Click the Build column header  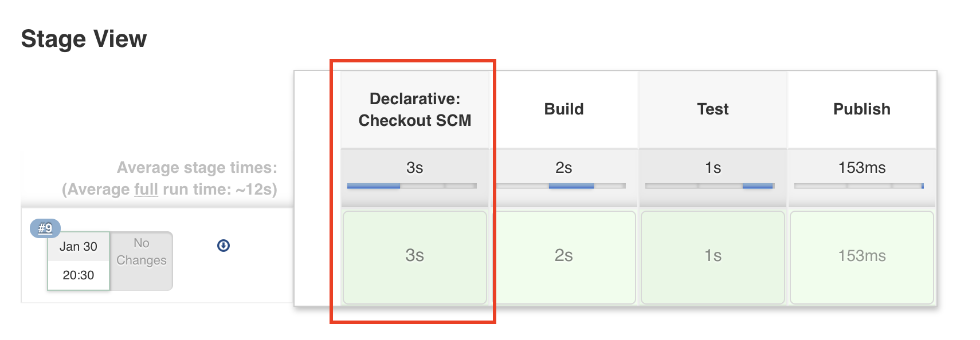click(x=564, y=109)
